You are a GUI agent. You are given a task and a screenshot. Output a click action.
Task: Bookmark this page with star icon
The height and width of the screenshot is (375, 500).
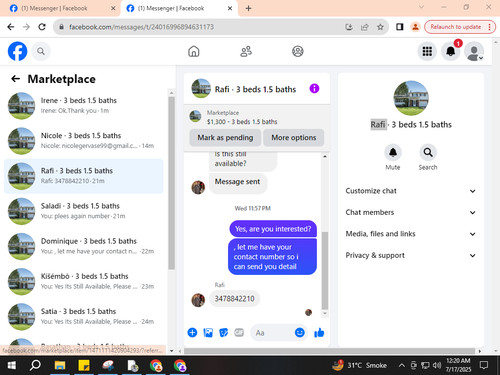(380, 27)
